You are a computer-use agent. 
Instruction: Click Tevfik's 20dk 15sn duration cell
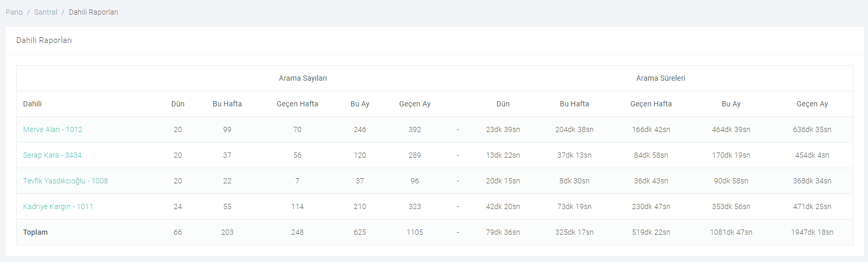[503, 181]
